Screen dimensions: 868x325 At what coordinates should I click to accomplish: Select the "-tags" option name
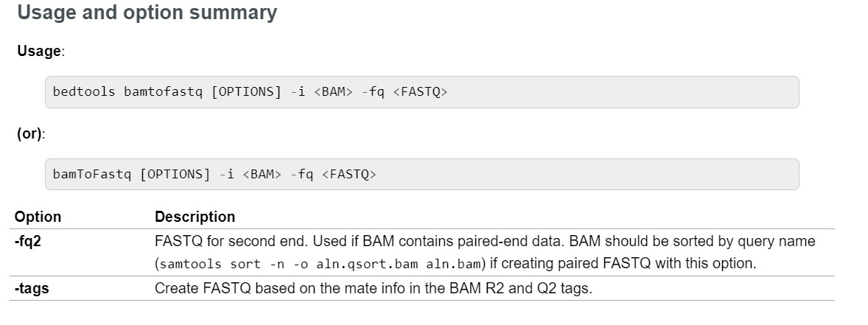coord(32,288)
